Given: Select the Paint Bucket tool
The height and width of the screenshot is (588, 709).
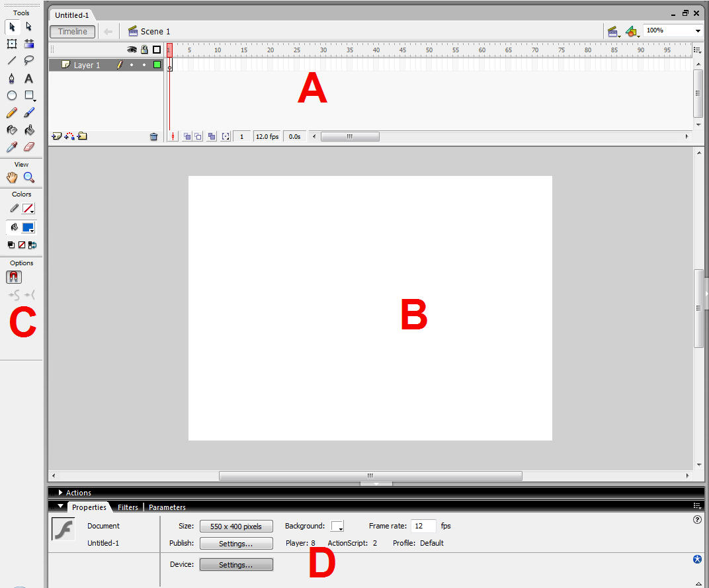Looking at the screenshot, I should coord(29,130).
